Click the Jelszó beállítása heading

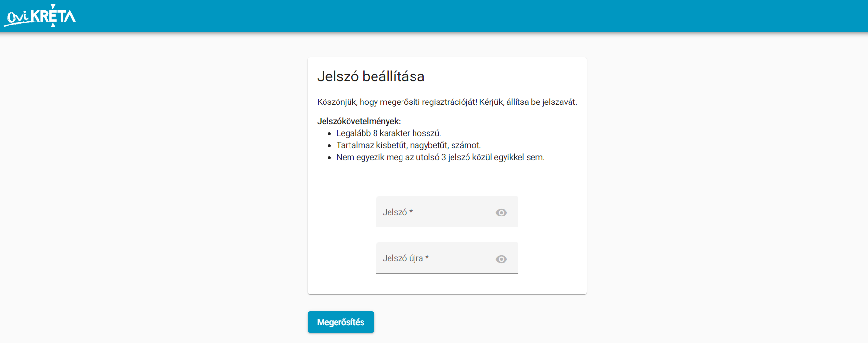click(371, 76)
